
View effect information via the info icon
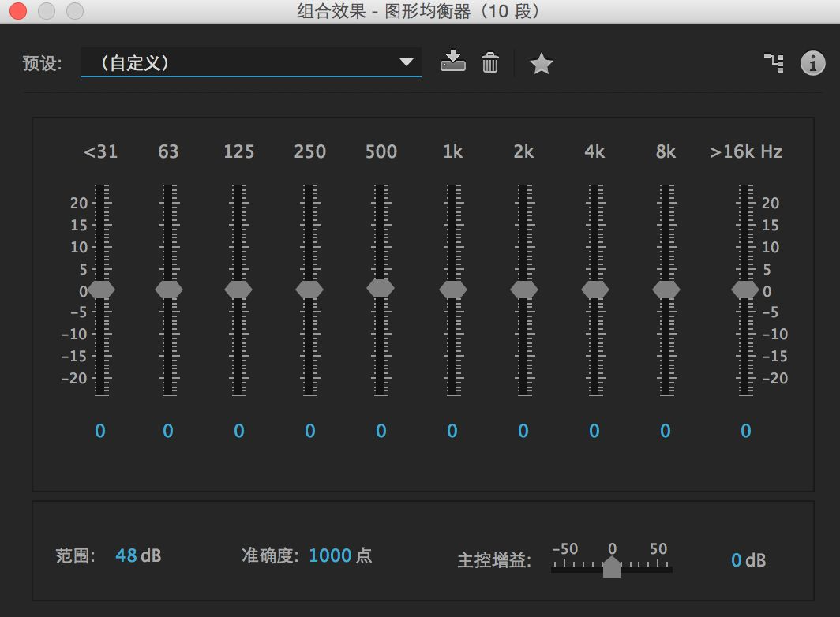[813, 63]
